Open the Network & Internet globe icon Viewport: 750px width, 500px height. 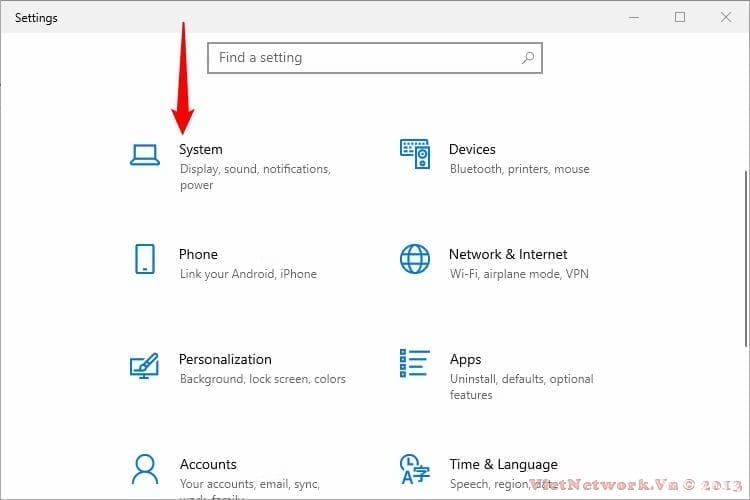[x=415, y=259]
